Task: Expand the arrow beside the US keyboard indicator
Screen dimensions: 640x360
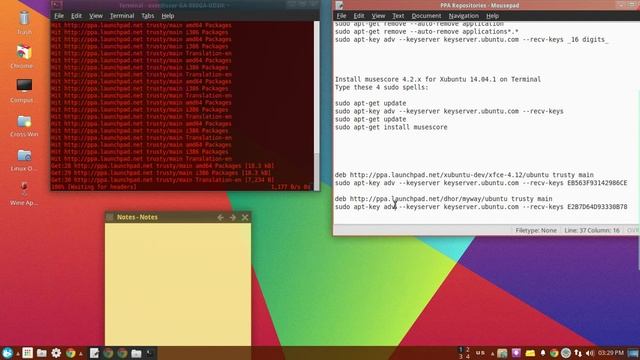Action: [x=492, y=354]
